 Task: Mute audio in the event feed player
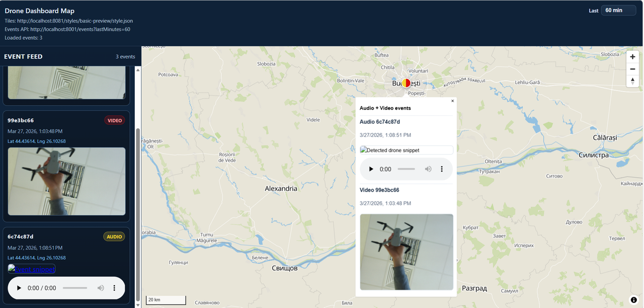coord(101,288)
